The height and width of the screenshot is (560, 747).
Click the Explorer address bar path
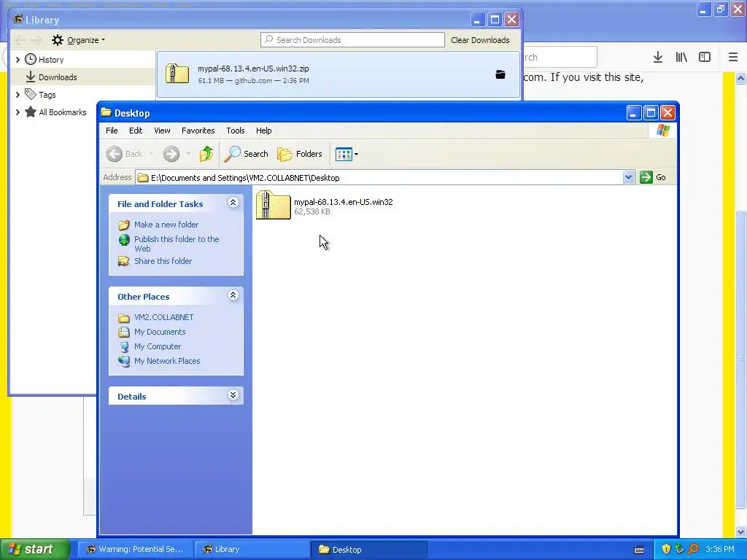pos(379,178)
